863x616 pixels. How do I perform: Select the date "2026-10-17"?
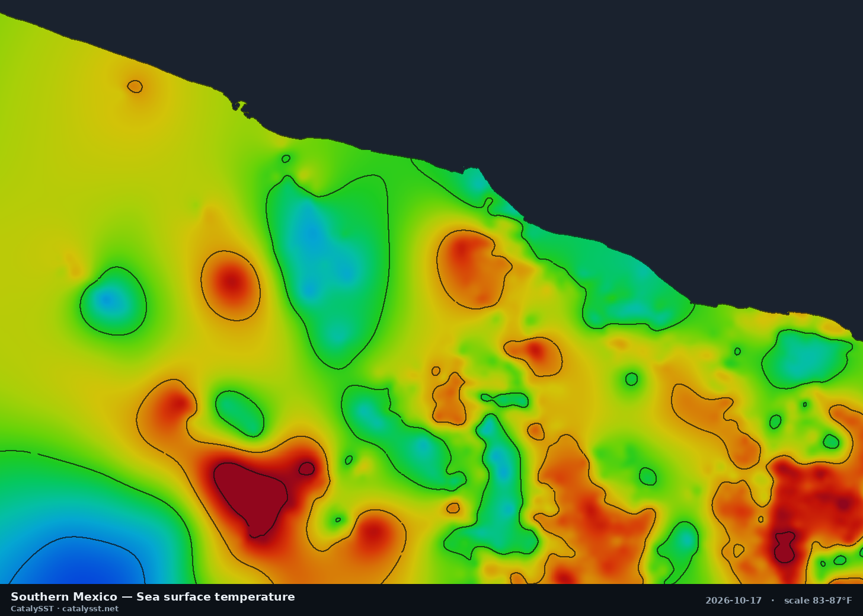(733, 601)
